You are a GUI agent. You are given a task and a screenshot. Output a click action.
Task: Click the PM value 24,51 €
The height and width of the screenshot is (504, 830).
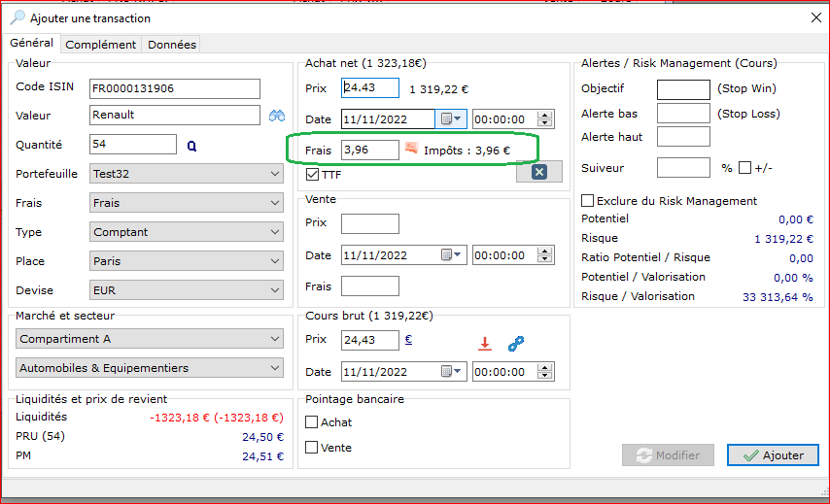[263, 456]
